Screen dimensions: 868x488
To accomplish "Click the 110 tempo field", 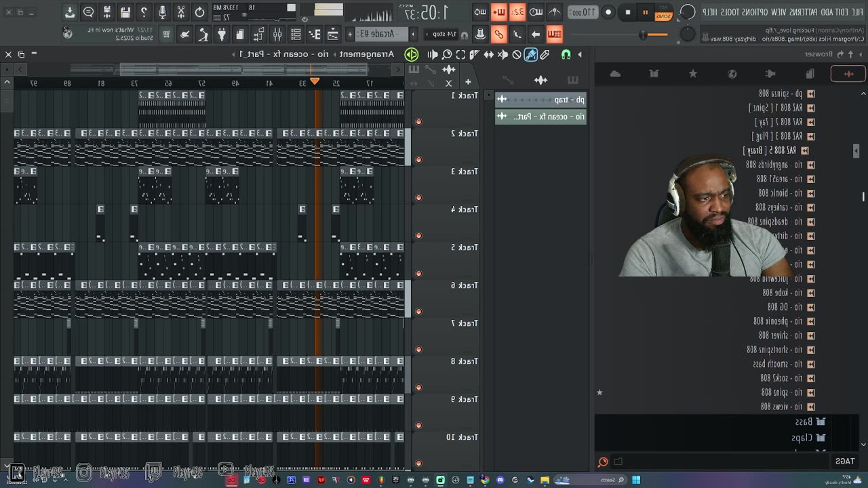I will point(583,12).
